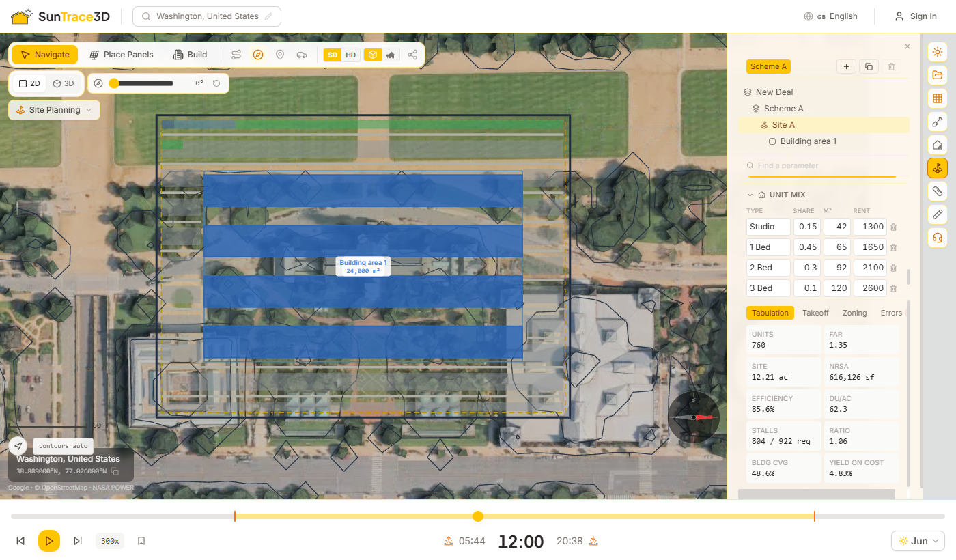Switch to 3D view mode
956x560 pixels.
pyautogui.click(x=64, y=83)
